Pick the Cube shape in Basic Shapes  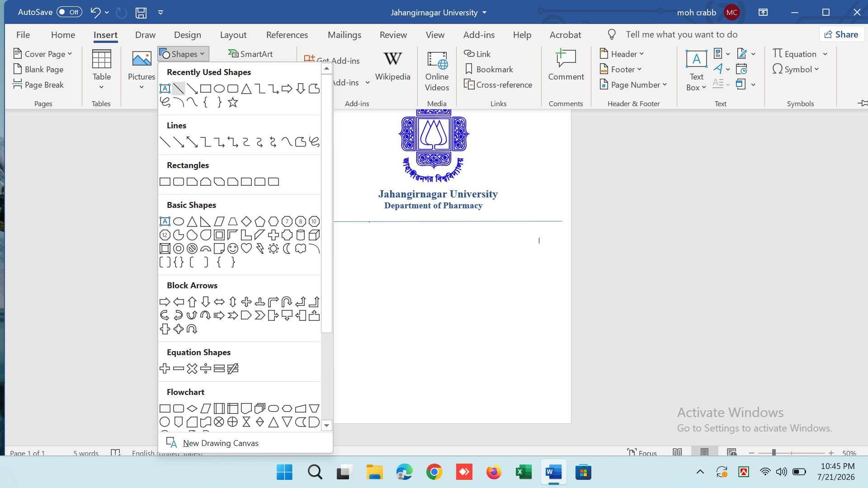point(314,235)
